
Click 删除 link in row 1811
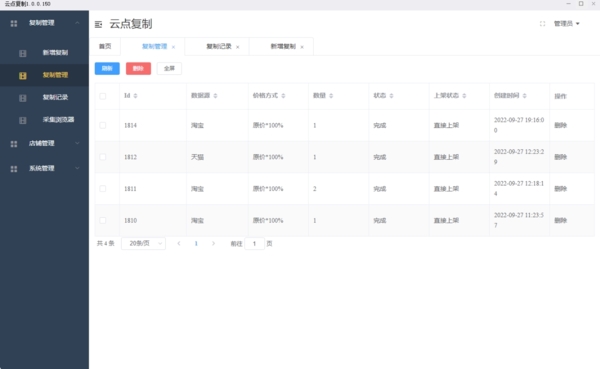click(x=561, y=189)
